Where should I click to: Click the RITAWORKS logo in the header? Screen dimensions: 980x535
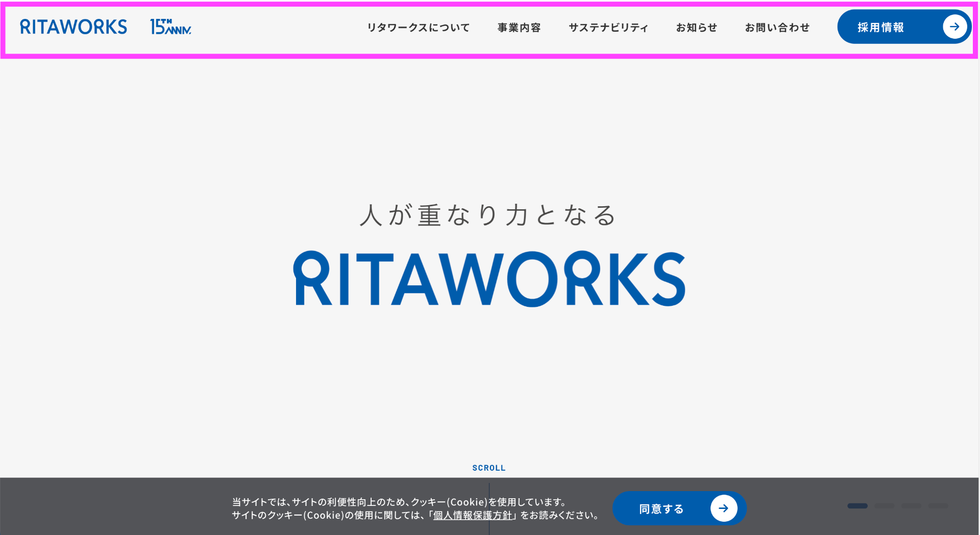[73, 27]
